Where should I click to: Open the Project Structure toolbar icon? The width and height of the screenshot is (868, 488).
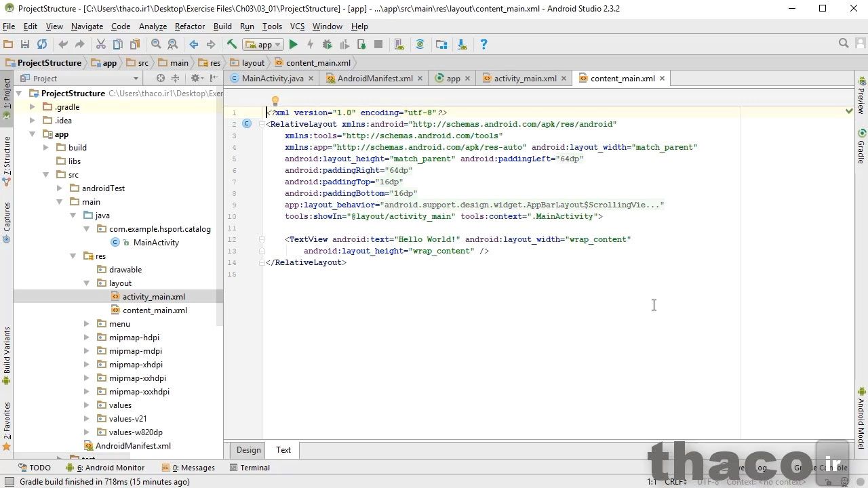441,44
